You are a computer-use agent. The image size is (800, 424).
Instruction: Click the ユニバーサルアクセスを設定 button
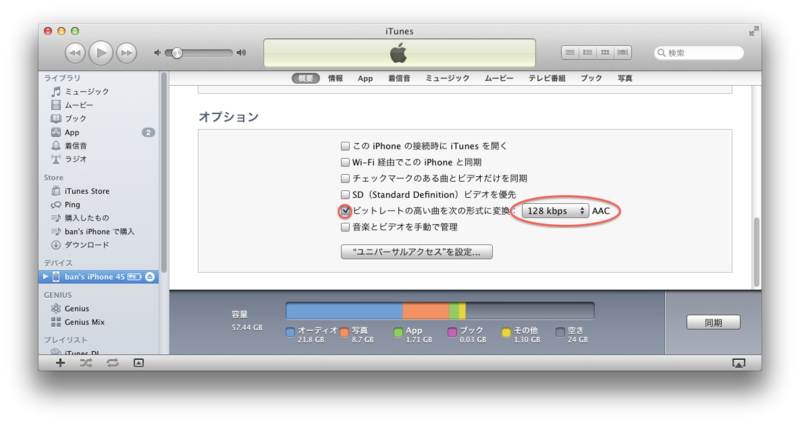pyautogui.click(x=417, y=252)
